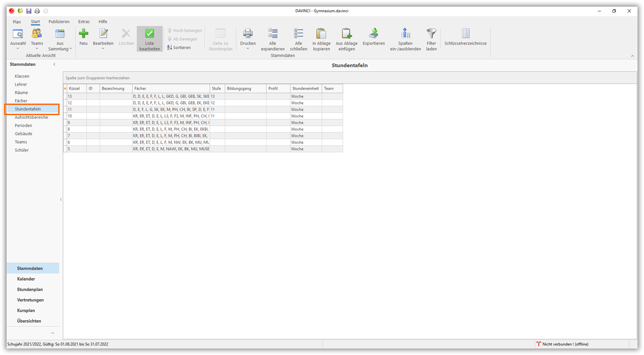Collapse the Stammdaten side panel
Screen dimensions: 644x355
(54, 64)
